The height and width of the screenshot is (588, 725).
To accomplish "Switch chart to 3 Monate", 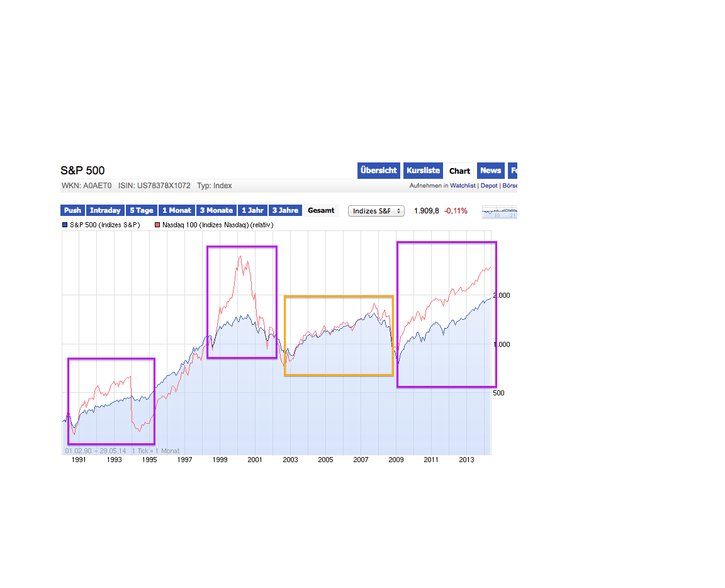I will pos(216,210).
